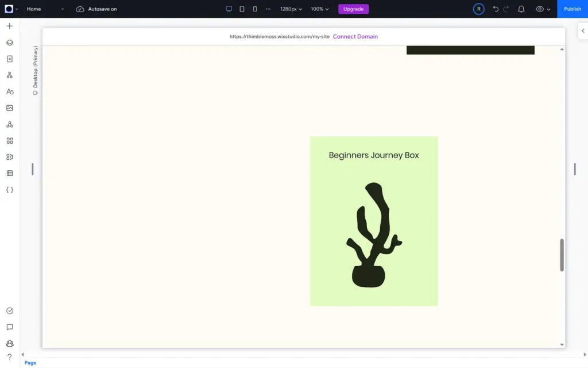This screenshot has width=588, height=368.
Task: Switch to the desktop breakpoint view
Action: [x=229, y=9]
